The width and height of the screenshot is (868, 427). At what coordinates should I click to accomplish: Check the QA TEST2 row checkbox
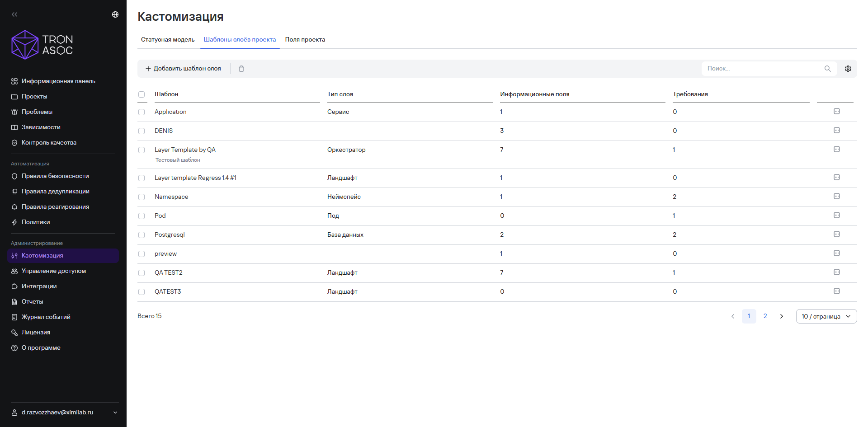tap(142, 273)
